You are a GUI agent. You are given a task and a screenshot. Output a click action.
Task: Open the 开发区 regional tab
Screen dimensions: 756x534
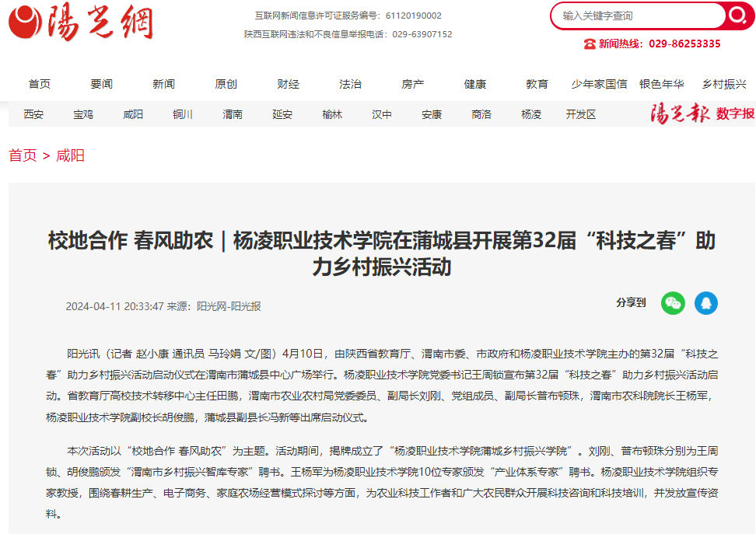(x=580, y=114)
